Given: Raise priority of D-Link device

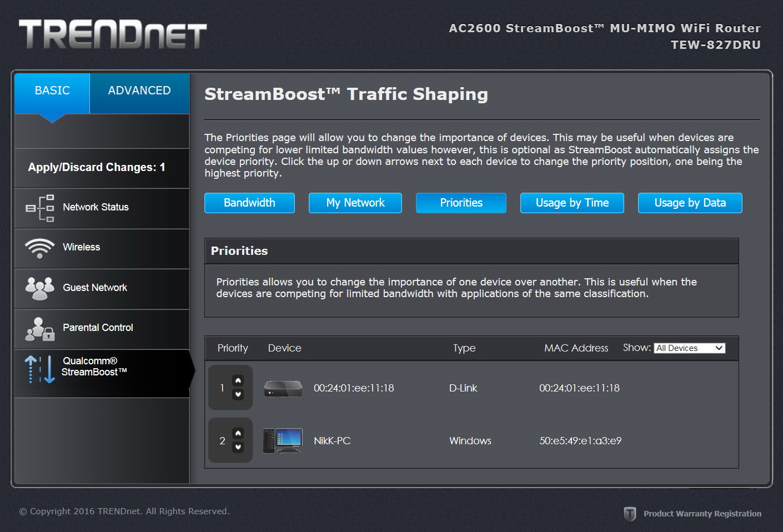Looking at the screenshot, I should (238, 380).
